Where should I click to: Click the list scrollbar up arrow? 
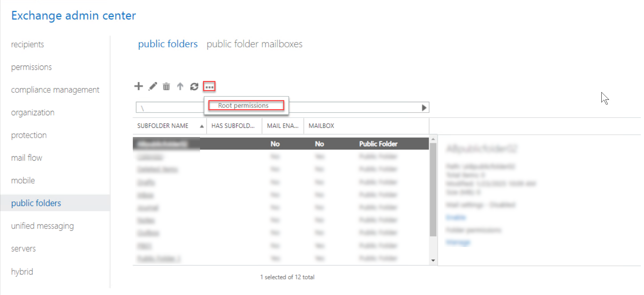[433, 139]
